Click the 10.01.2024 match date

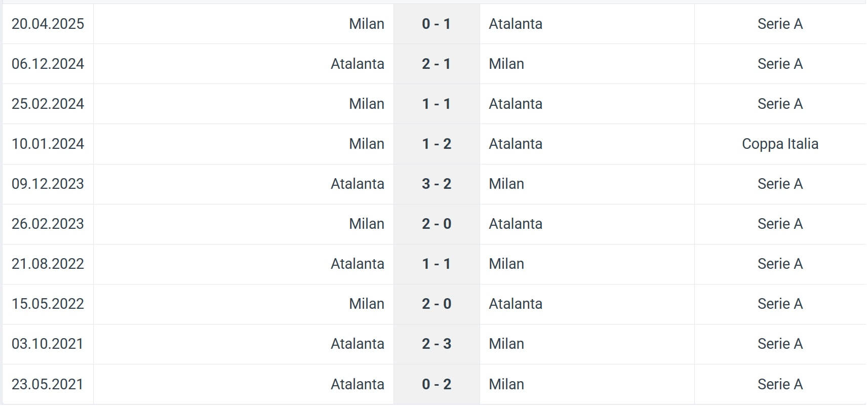point(48,144)
